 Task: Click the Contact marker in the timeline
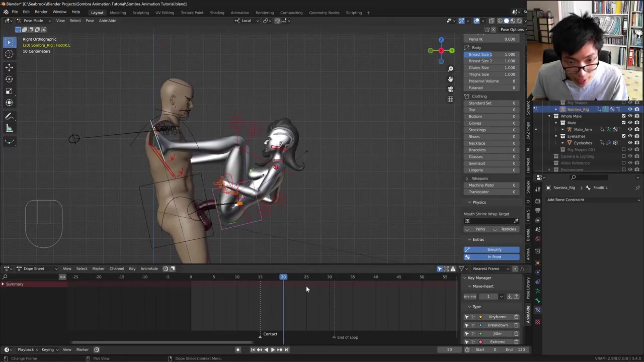261,335
